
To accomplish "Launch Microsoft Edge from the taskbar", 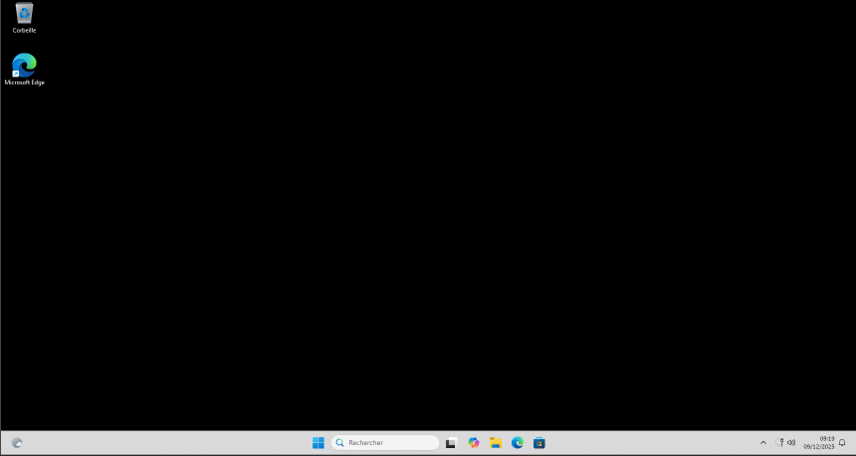I will tap(517, 443).
